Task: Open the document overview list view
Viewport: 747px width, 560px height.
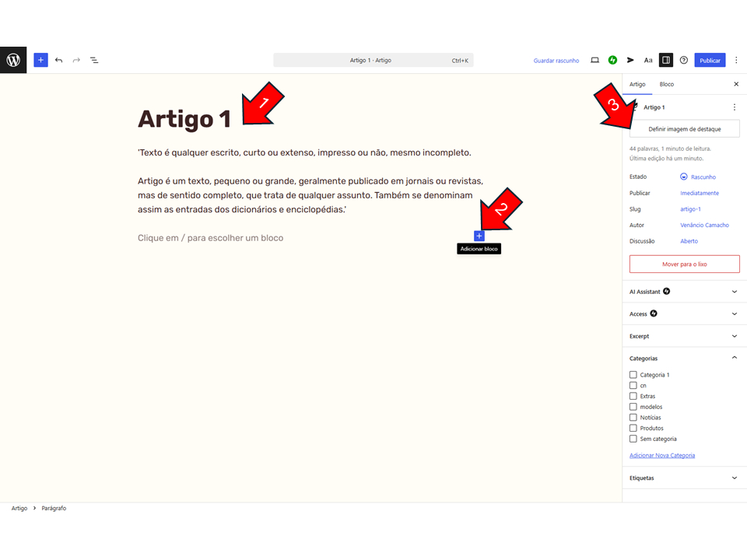Action: (x=94, y=60)
